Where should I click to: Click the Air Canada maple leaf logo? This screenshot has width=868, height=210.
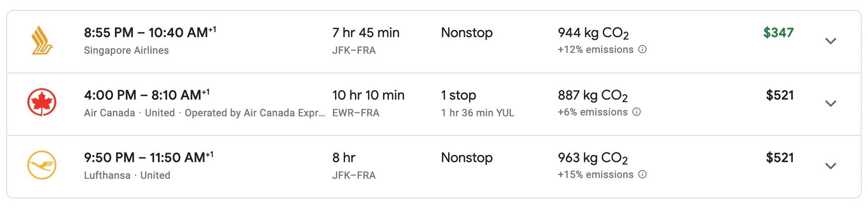(x=42, y=103)
